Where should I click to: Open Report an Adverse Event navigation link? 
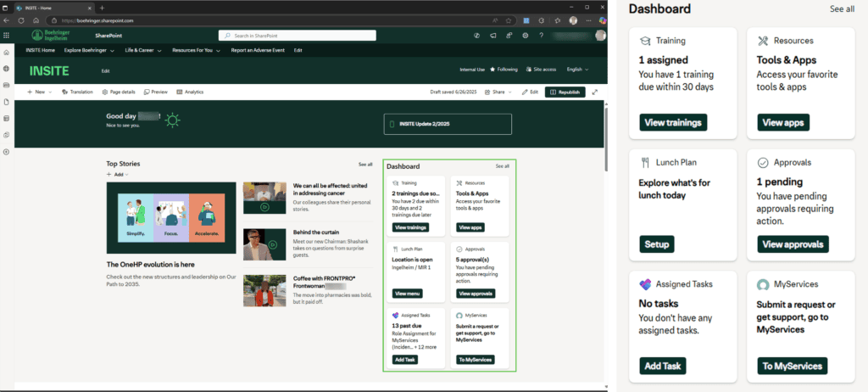[x=258, y=50]
